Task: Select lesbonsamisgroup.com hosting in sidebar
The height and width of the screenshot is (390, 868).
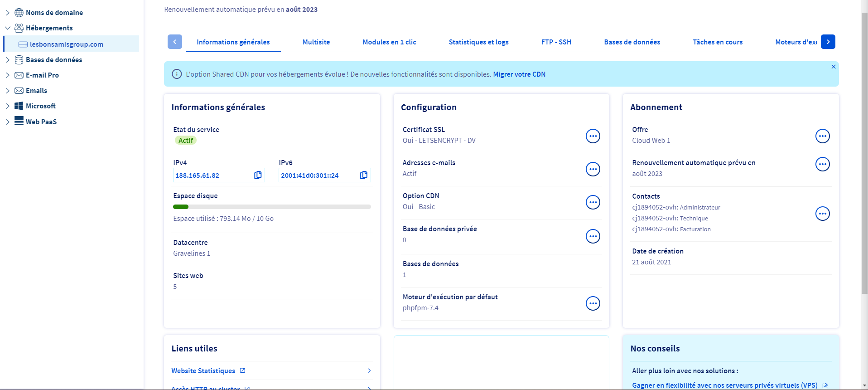Action: pos(66,44)
